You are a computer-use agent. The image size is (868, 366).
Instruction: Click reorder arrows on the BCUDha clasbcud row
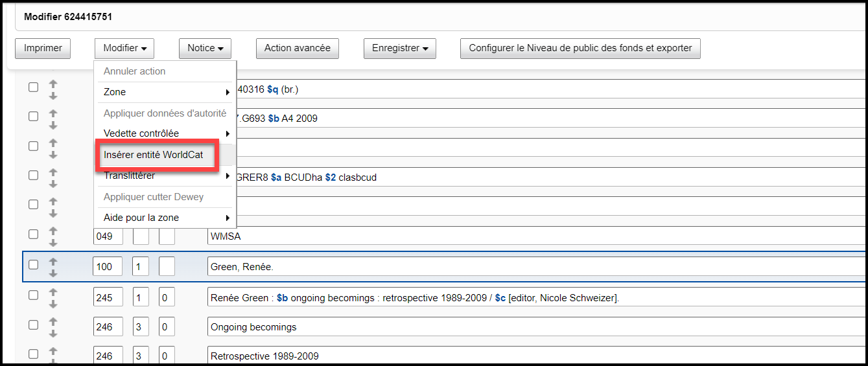pos(53,177)
